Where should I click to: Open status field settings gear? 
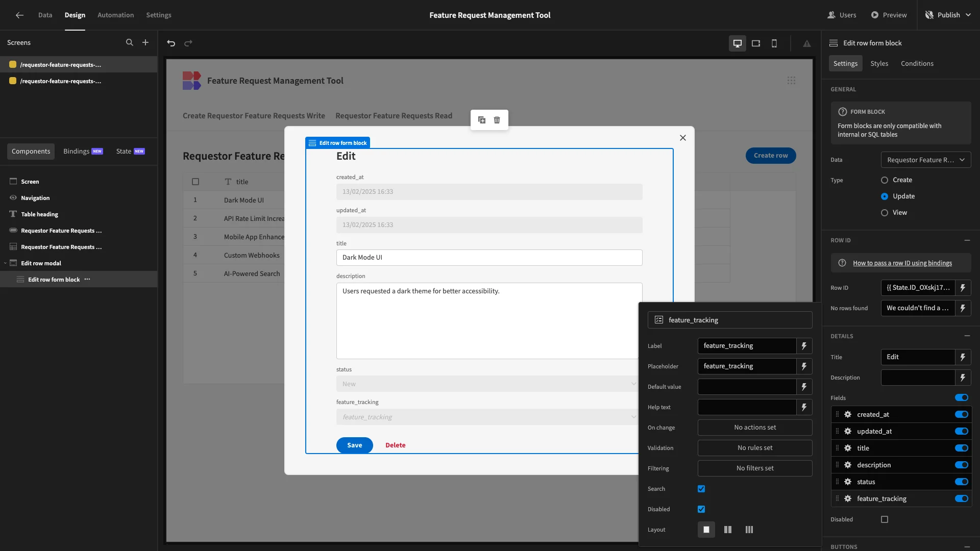[848, 482]
